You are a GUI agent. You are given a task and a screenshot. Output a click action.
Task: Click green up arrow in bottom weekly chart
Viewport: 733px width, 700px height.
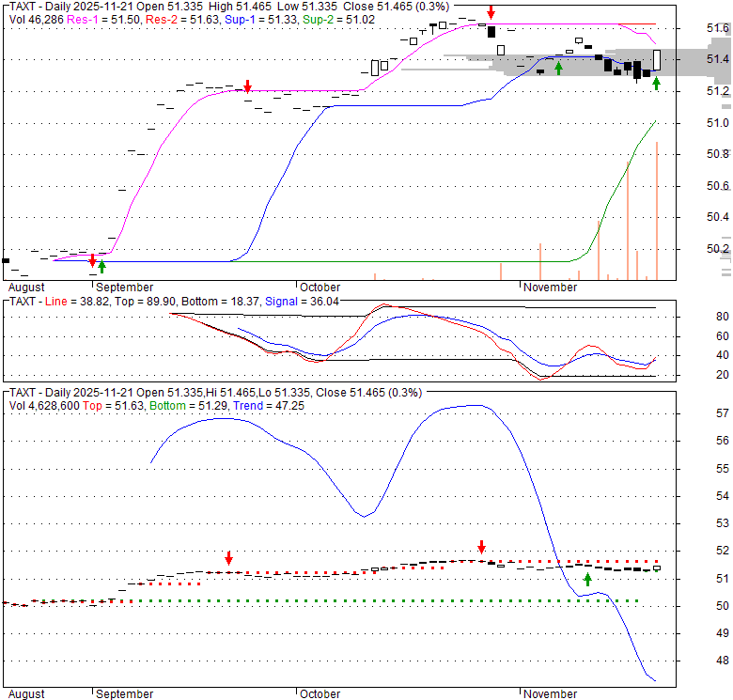pyautogui.click(x=587, y=579)
